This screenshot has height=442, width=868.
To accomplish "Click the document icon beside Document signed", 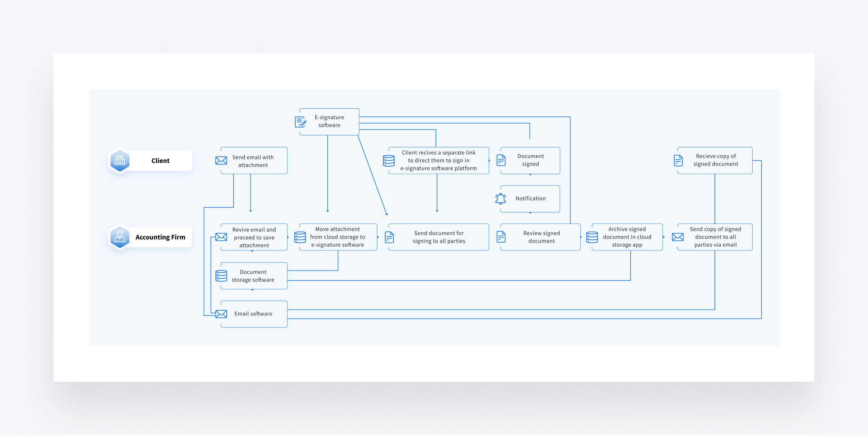I will pos(501,161).
